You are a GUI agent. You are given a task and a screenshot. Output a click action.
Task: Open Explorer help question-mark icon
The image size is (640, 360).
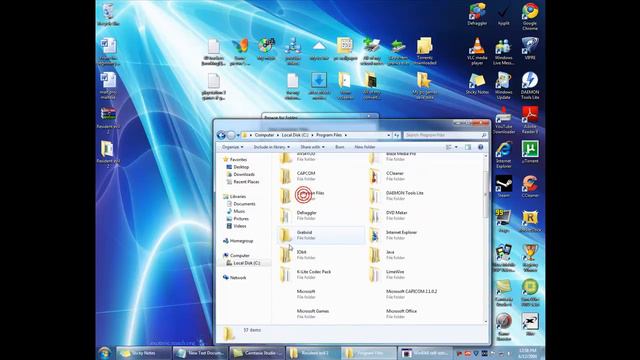pos(480,147)
